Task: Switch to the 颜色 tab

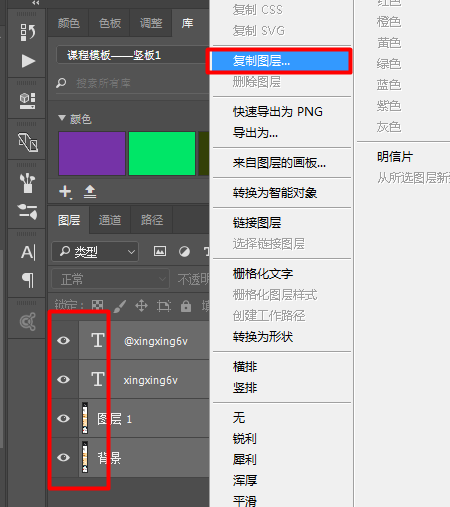Action: pyautogui.click(x=68, y=23)
